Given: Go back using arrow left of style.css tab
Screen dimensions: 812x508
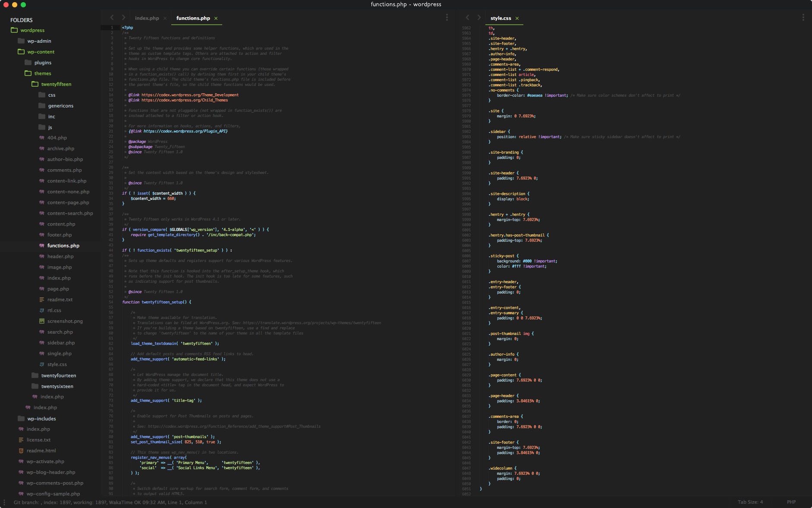Looking at the screenshot, I should point(467,18).
